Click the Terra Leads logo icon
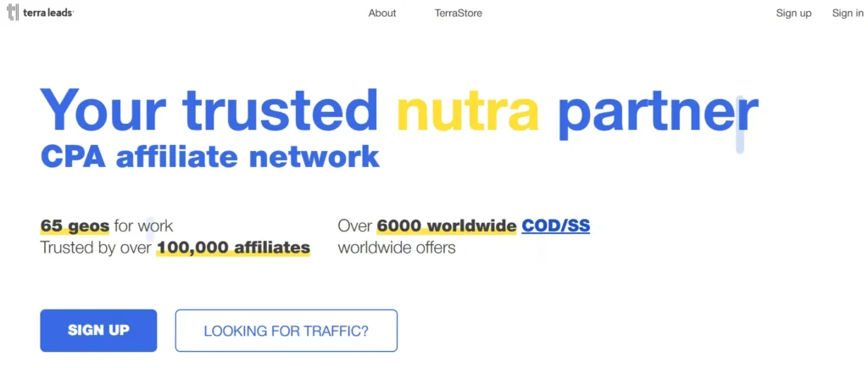This screenshot has height=368, width=868. (13, 12)
